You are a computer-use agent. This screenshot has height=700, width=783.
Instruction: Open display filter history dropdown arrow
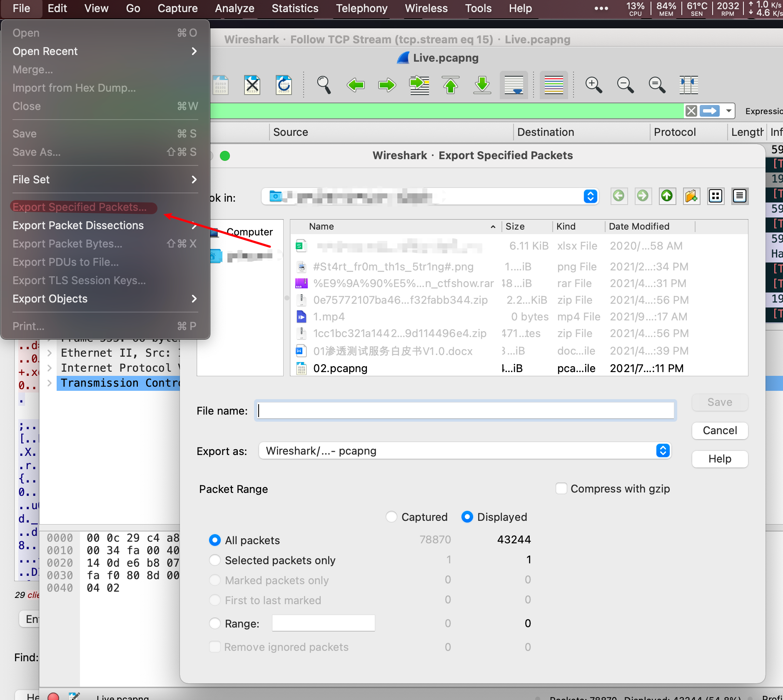(728, 111)
